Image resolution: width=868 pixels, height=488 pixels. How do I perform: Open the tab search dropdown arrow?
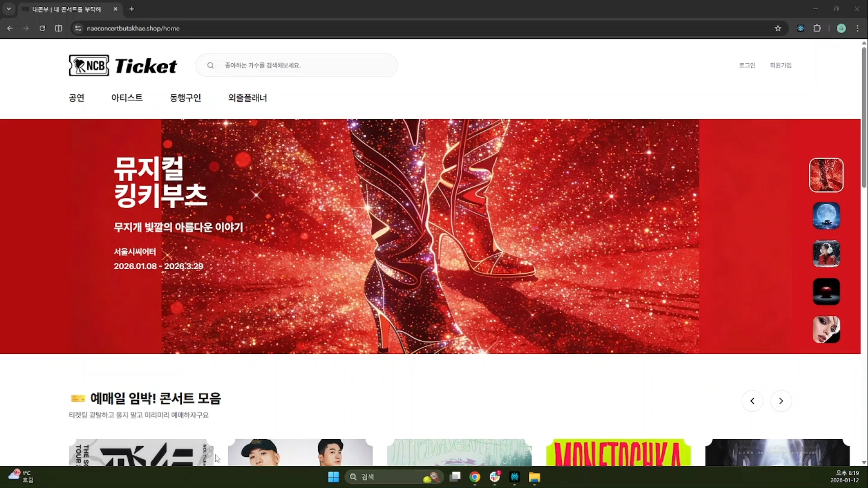pos(9,9)
